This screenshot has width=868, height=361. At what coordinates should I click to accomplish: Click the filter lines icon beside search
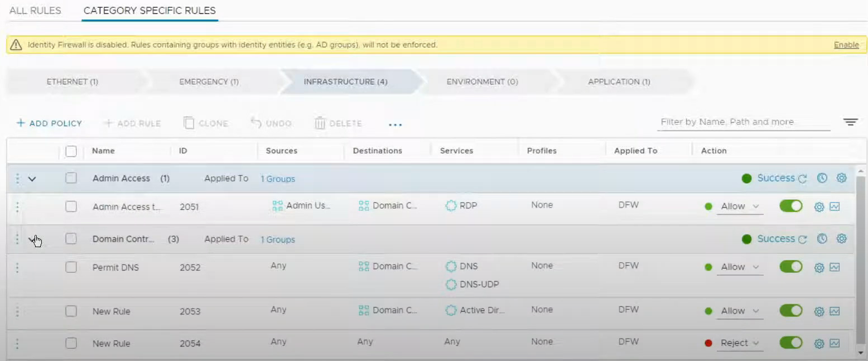tap(850, 122)
